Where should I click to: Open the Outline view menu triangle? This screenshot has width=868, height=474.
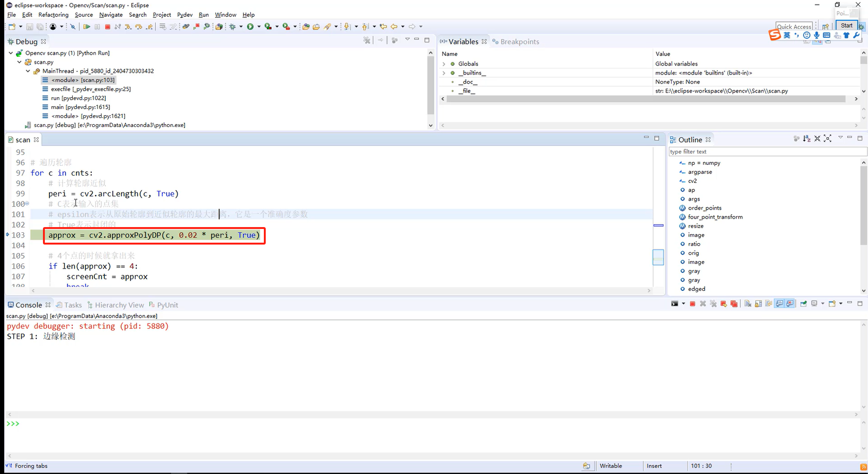840,137
